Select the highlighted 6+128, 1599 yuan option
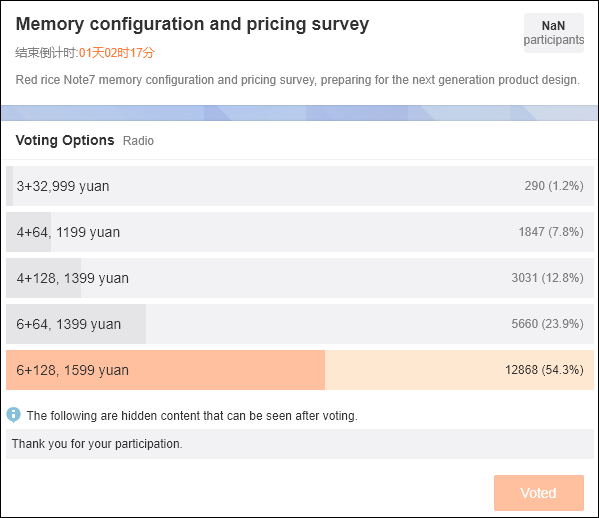The width and height of the screenshot is (599, 518). (x=300, y=370)
